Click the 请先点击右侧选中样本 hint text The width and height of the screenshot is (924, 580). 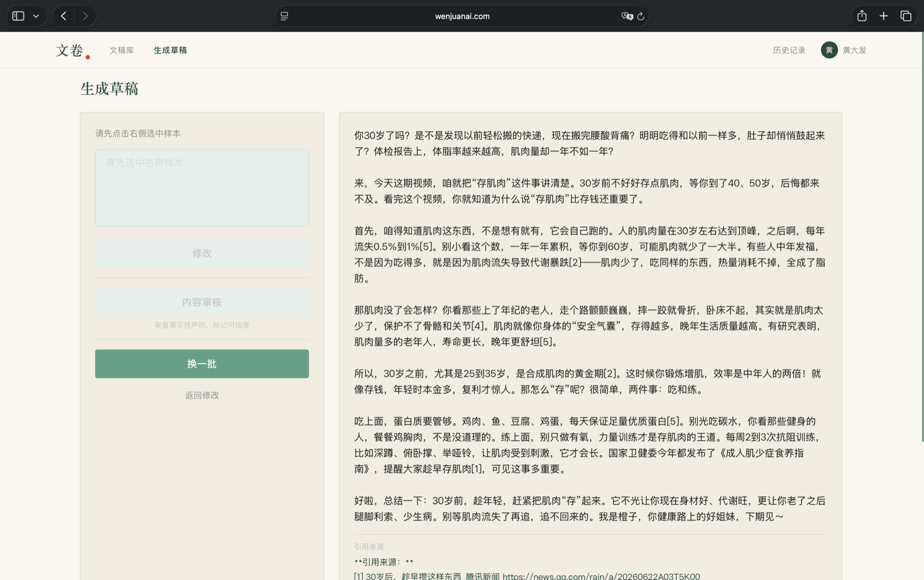(138, 133)
